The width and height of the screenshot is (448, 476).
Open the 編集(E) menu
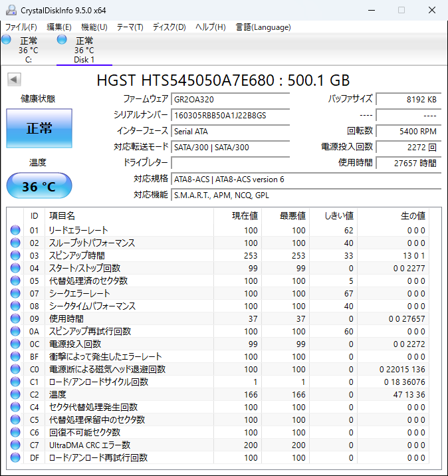(59, 27)
